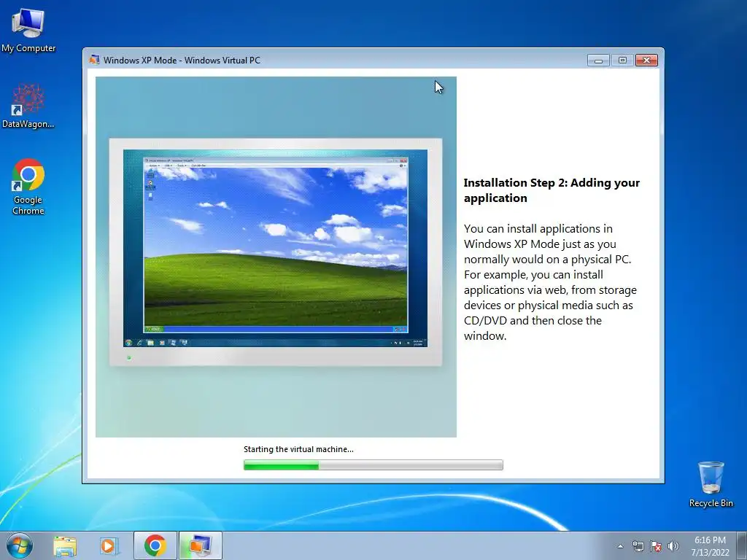
Task: Launch Windows Media Player from the taskbar
Action: [109, 546]
